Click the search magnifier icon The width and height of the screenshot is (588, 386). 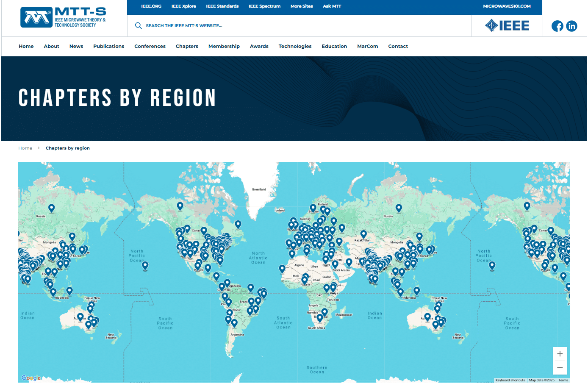coord(138,26)
